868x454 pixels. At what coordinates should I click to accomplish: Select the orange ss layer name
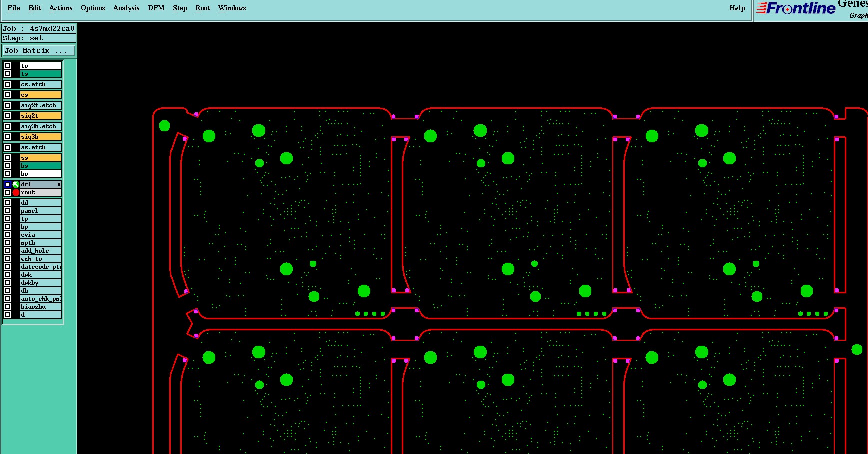coord(41,158)
